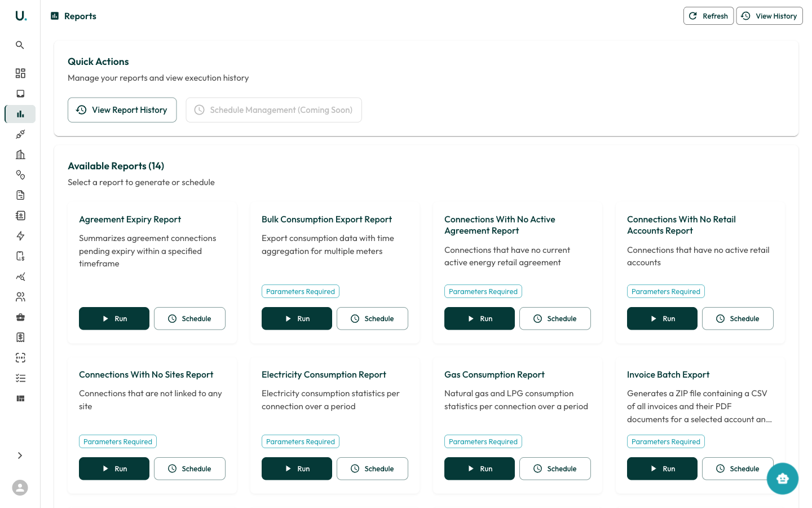The height and width of the screenshot is (508, 812).
Task: Open the contact book icon in sidebar
Action: tap(20, 216)
